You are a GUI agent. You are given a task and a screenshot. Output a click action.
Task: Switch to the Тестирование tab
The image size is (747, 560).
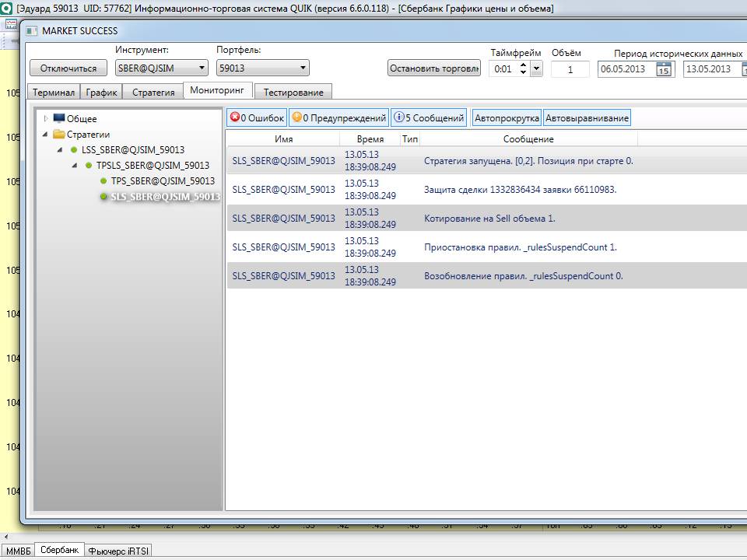click(293, 92)
